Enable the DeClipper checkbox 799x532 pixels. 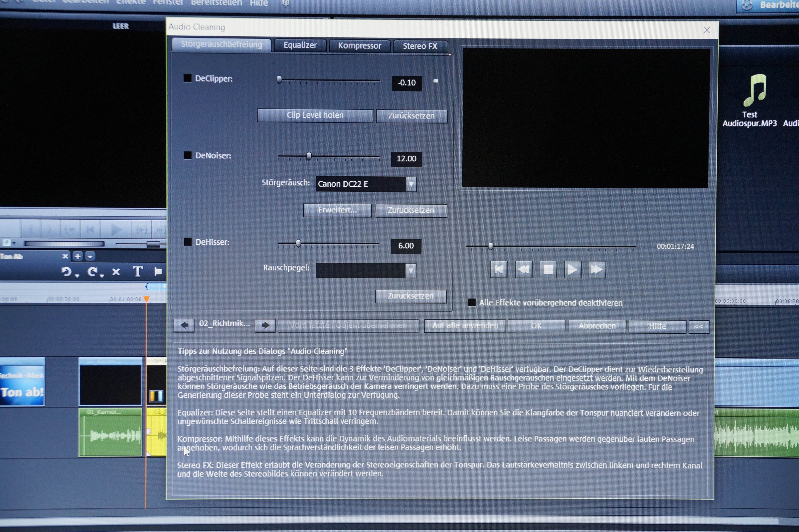click(x=188, y=78)
